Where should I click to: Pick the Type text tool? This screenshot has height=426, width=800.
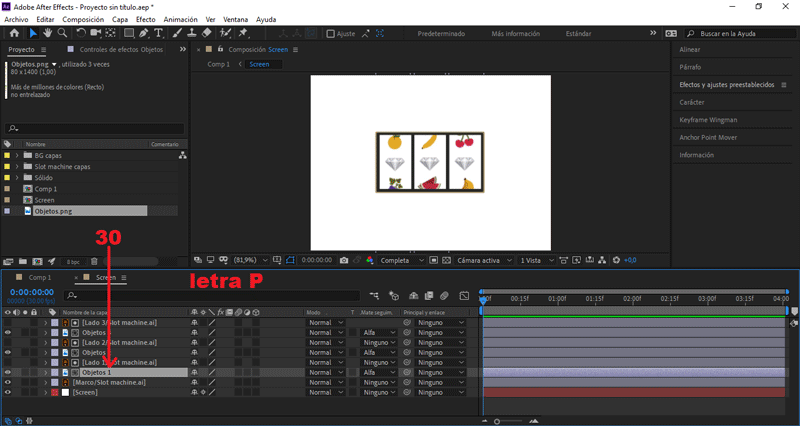click(x=158, y=33)
